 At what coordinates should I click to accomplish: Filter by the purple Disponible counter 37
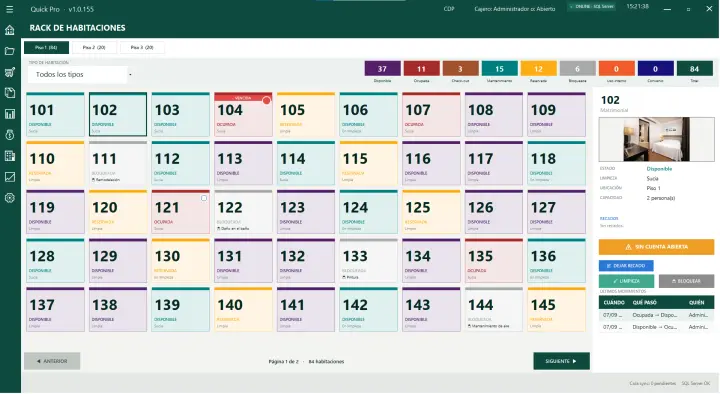[x=382, y=69]
